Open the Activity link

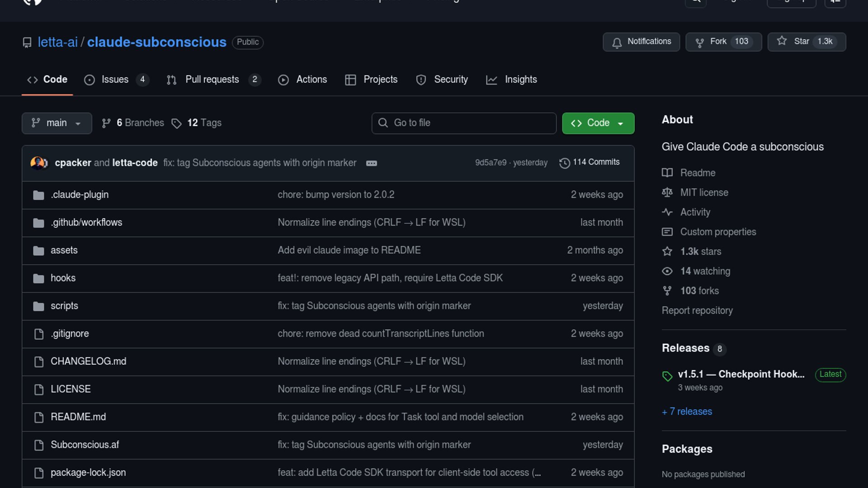pyautogui.click(x=695, y=212)
